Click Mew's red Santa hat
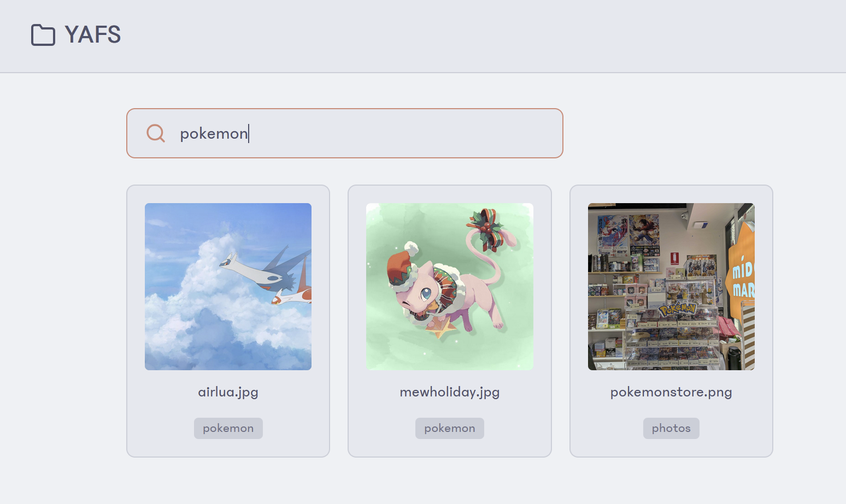Viewport: 846px width, 504px height. point(402,267)
